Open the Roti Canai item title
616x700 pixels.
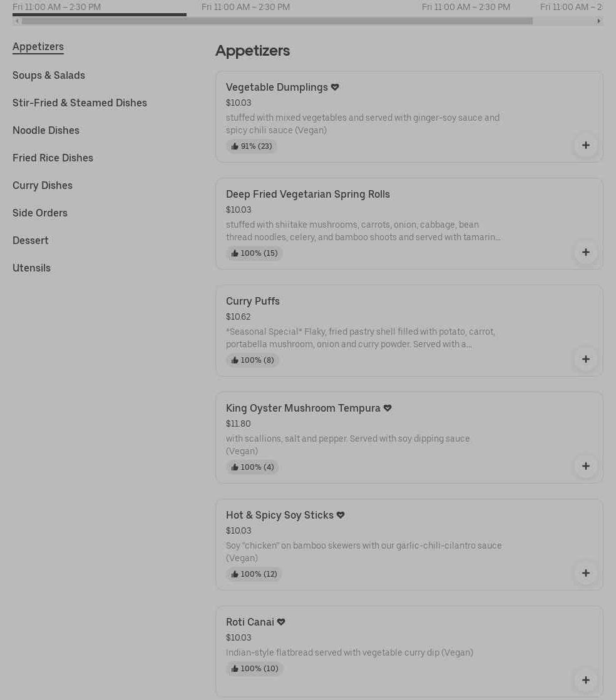(x=250, y=622)
